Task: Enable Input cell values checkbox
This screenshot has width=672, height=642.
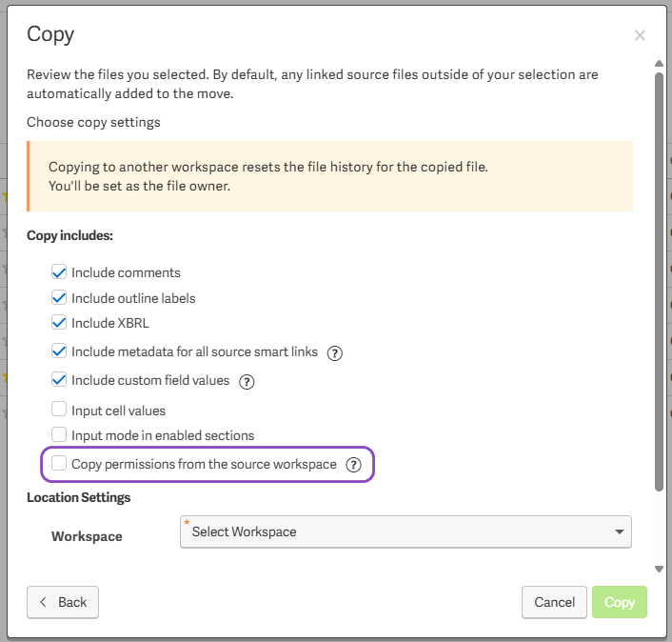Action: (x=59, y=410)
